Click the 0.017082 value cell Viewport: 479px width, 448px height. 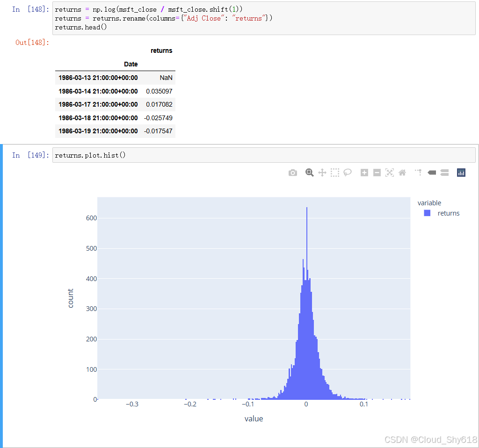[159, 104]
